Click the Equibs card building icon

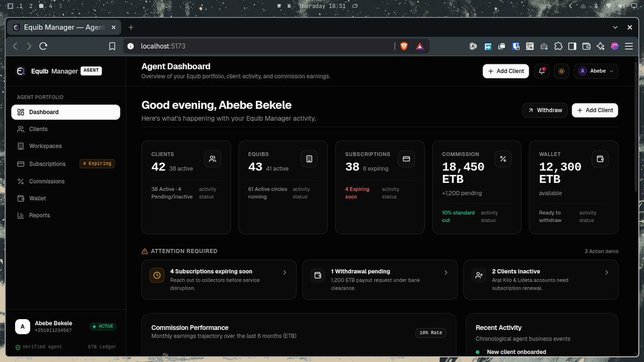(x=309, y=159)
